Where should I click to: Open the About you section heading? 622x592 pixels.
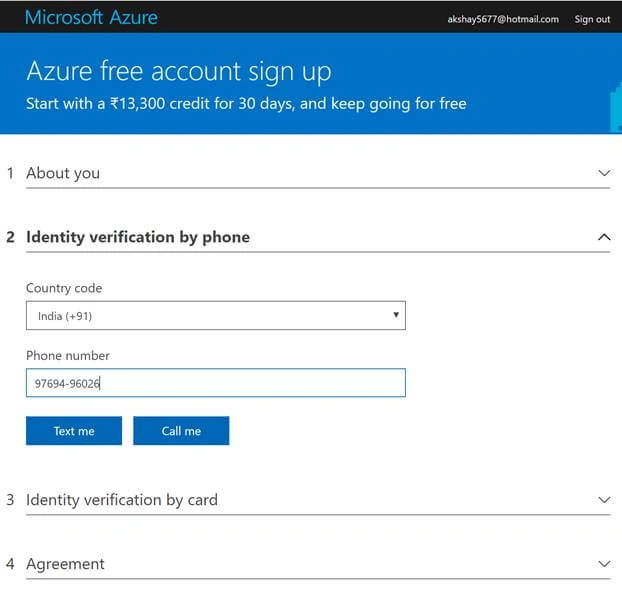63,173
